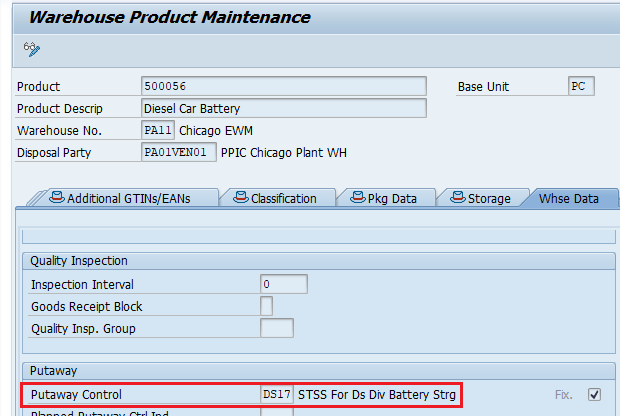Focus the Product Descrip field

284,108
